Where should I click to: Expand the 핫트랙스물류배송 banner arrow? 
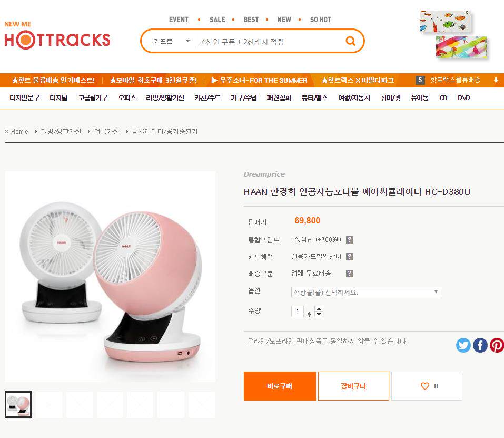click(496, 80)
